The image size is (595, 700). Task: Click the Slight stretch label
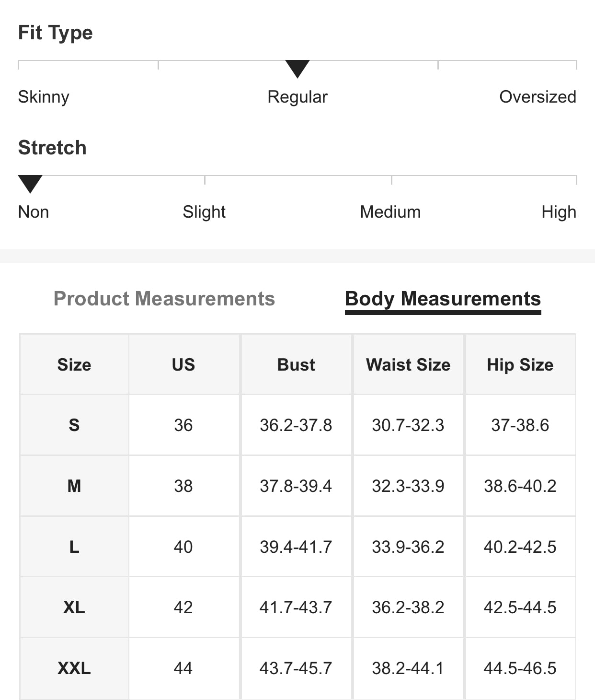204,212
